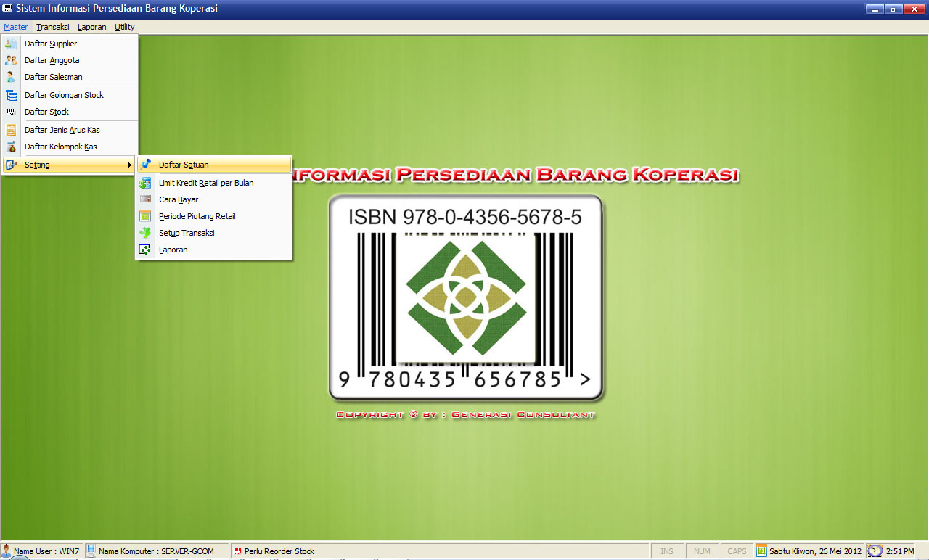The width and height of the screenshot is (929, 560).
Task: Click the Daftar Jenis Arus Kas icon
Action: [11, 130]
